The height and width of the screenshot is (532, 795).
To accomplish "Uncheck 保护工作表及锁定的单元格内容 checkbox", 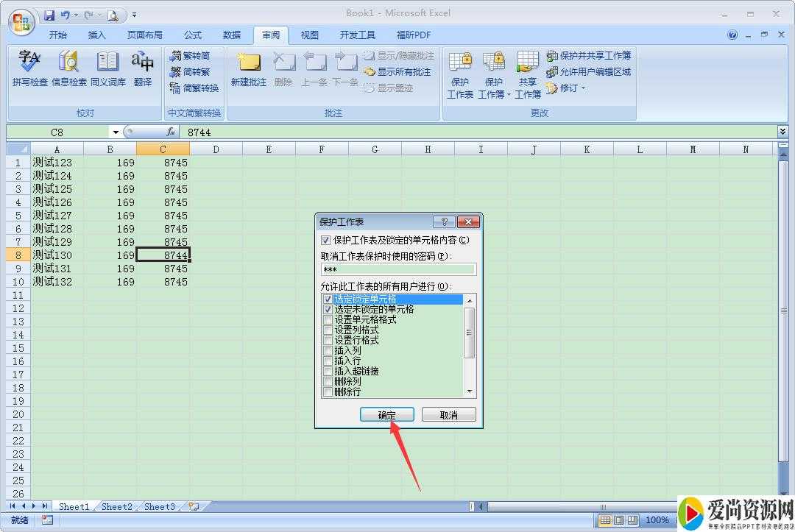I will (326, 240).
